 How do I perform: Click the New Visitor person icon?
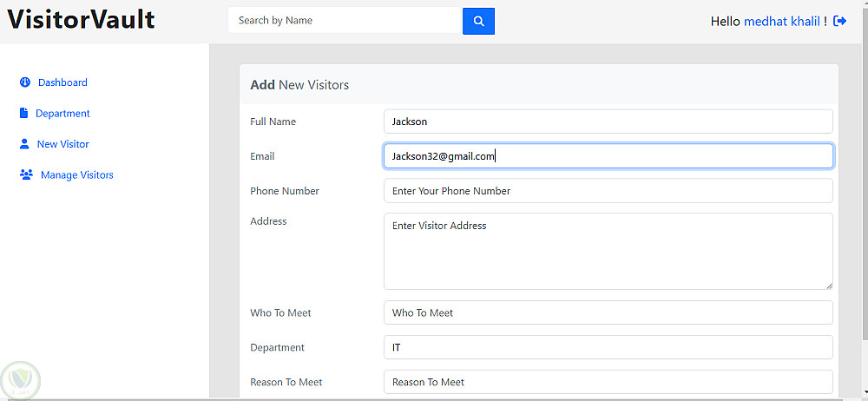(24, 144)
